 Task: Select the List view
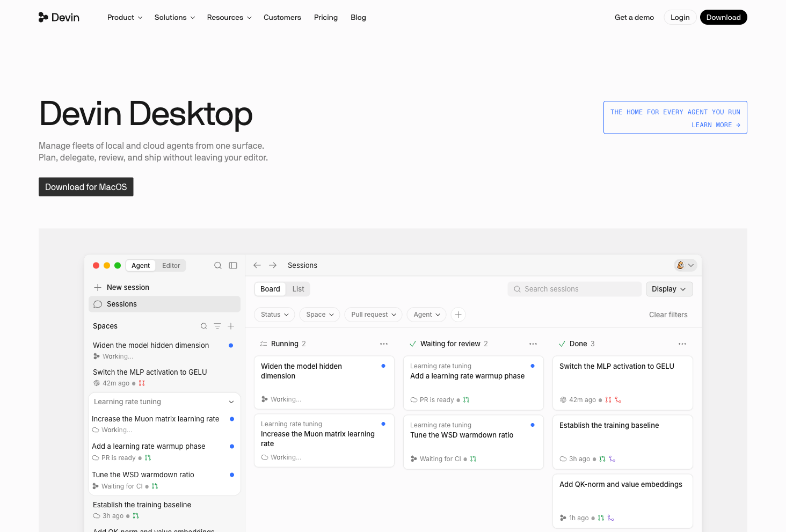point(298,289)
